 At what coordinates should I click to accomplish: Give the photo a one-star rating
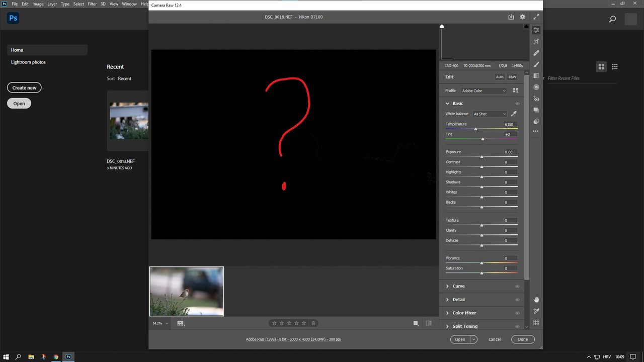tap(274, 323)
